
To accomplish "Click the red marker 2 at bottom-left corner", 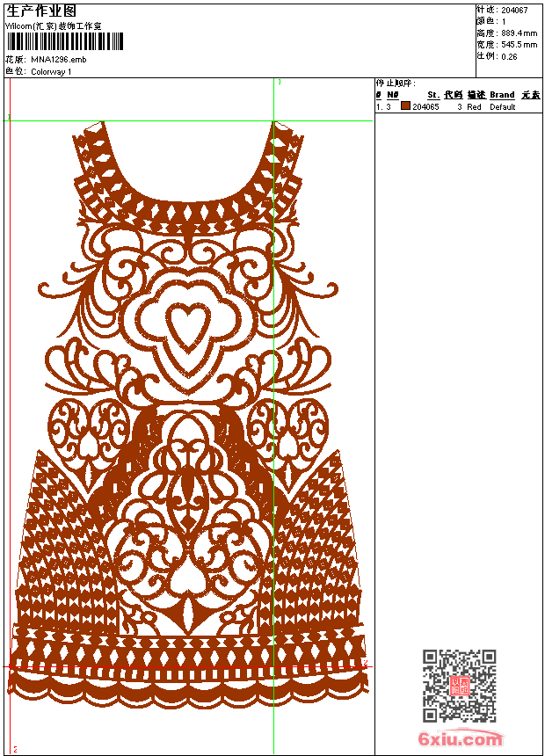I will point(15,749).
